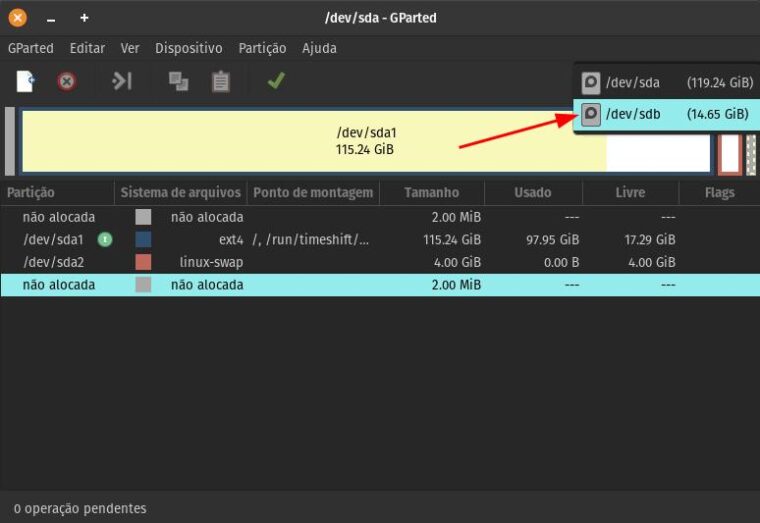760x523 pixels.
Task: Open the Partição menu
Action: pyautogui.click(x=262, y=48)
